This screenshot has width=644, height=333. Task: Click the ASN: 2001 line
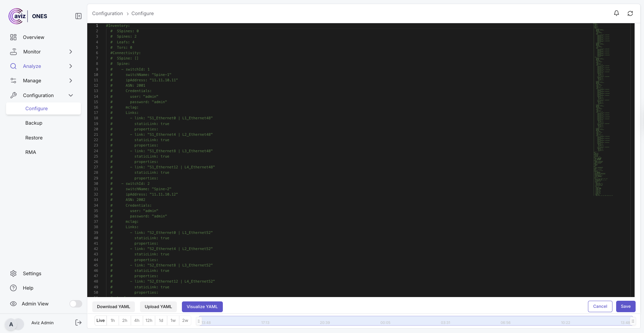pyautogui.click(x=135, y=85)
